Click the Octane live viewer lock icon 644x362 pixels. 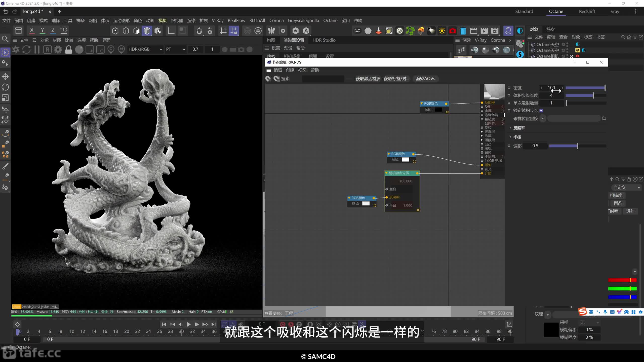(68, 50)
